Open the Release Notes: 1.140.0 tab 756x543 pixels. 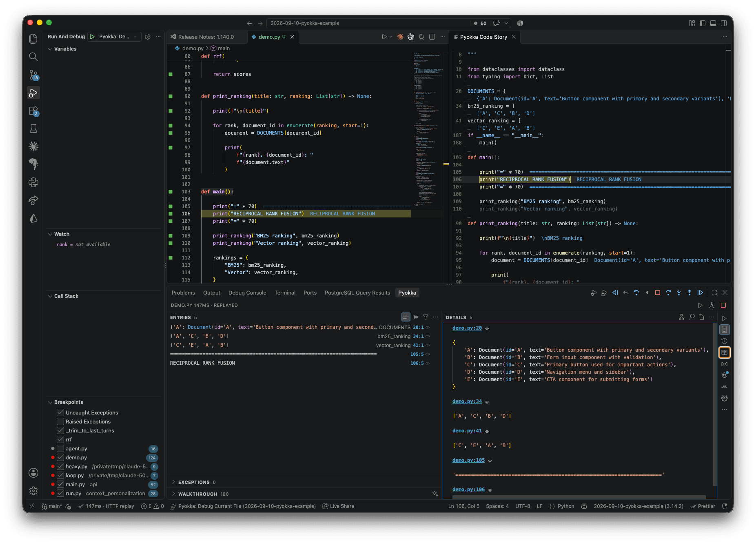[x=206, y=37]
